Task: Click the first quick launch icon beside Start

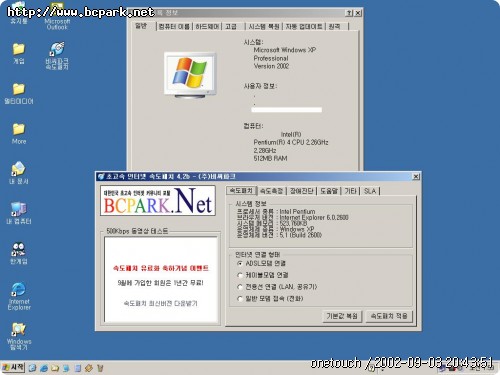Action: [x=32, y=368]
